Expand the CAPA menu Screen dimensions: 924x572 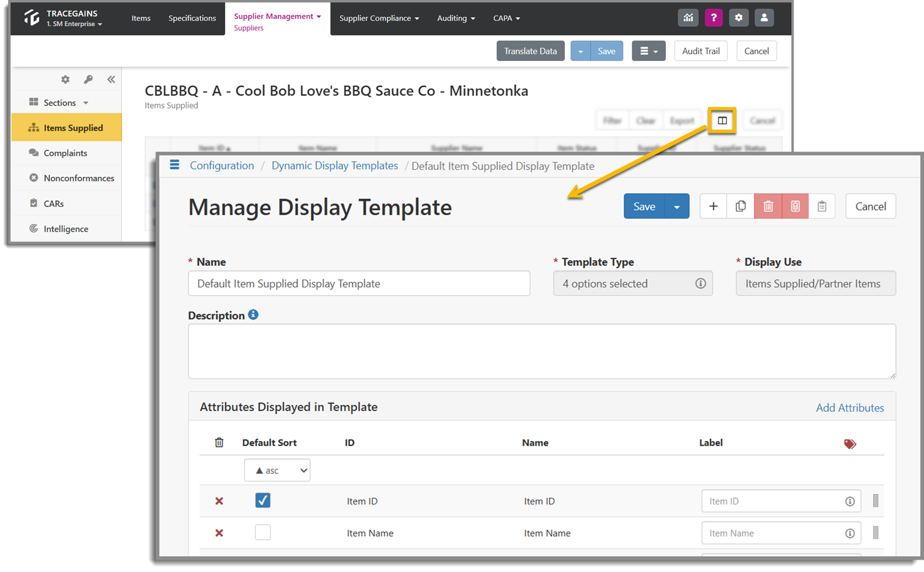pos(507,18)
